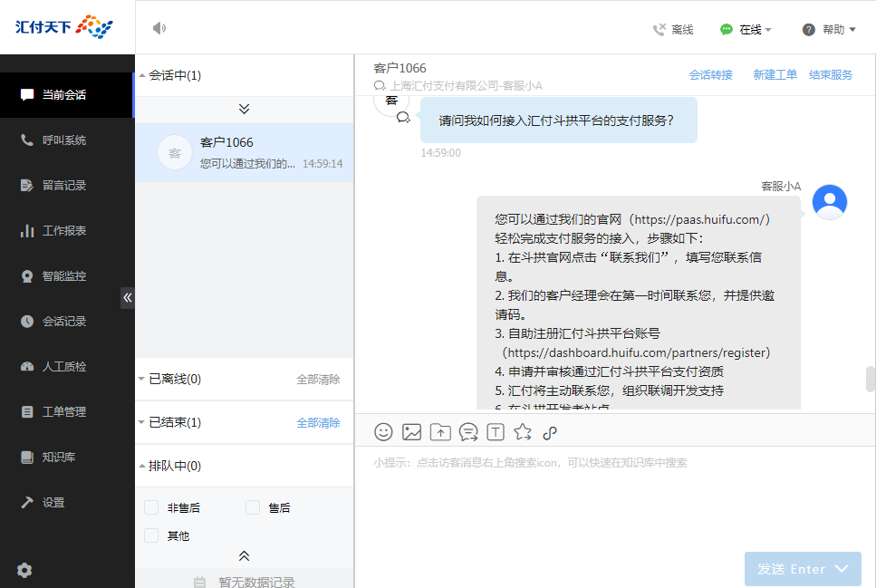This screenshot has width=876, height=588.
Task: Click the green online status chat icon
Action: pos(727,30)
